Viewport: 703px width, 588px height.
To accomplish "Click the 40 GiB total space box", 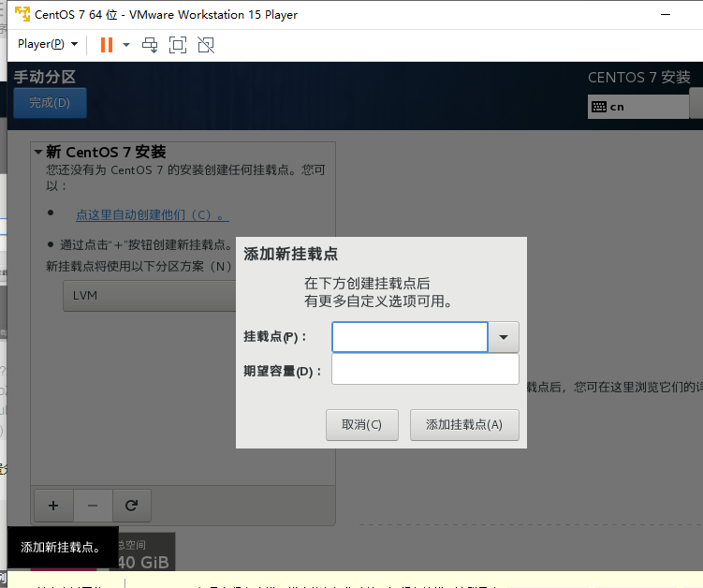I will [x=144, y=551].
